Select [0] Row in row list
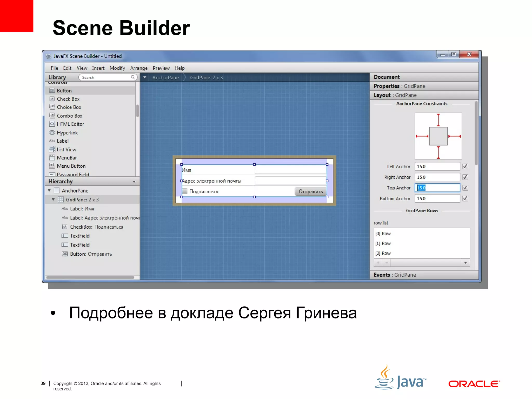The image size is (532, 399). pos(422,234)
